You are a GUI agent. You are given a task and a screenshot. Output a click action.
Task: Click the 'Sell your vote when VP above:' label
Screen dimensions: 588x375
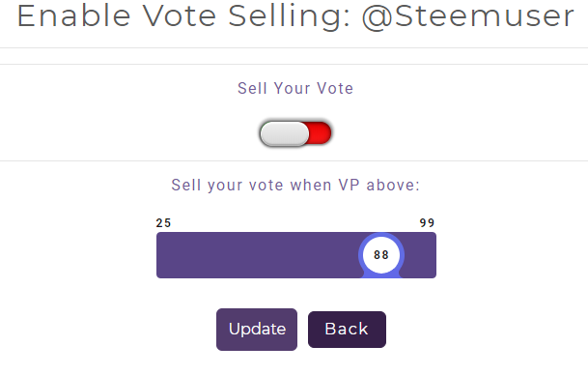pos(295,185)
